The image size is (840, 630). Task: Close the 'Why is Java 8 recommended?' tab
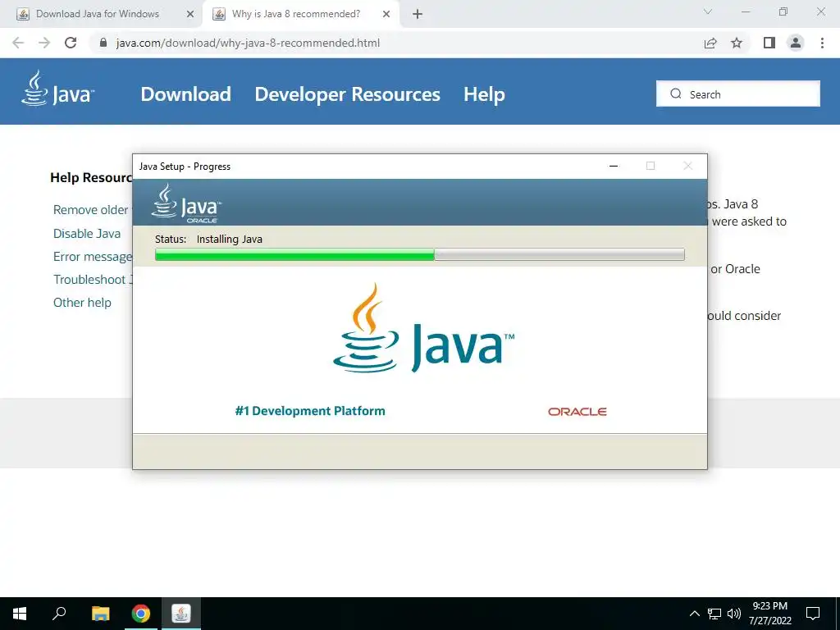coord(386,15)
